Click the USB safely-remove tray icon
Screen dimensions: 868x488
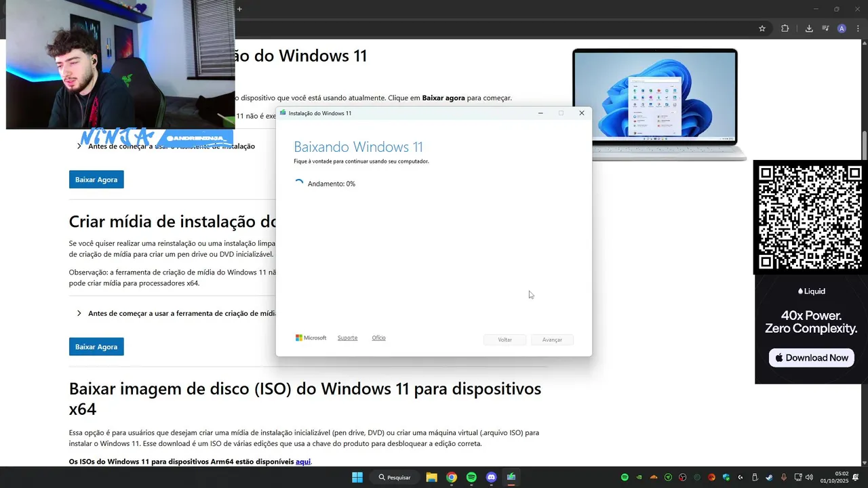pos(755,477)
